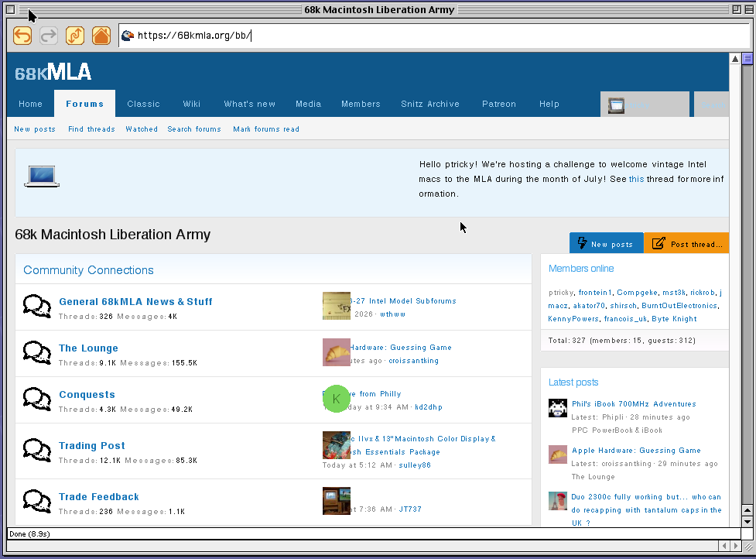Open the green K avatar in Conquests row
The width and height of the screenshot is (756, 559).
point(337,399)
